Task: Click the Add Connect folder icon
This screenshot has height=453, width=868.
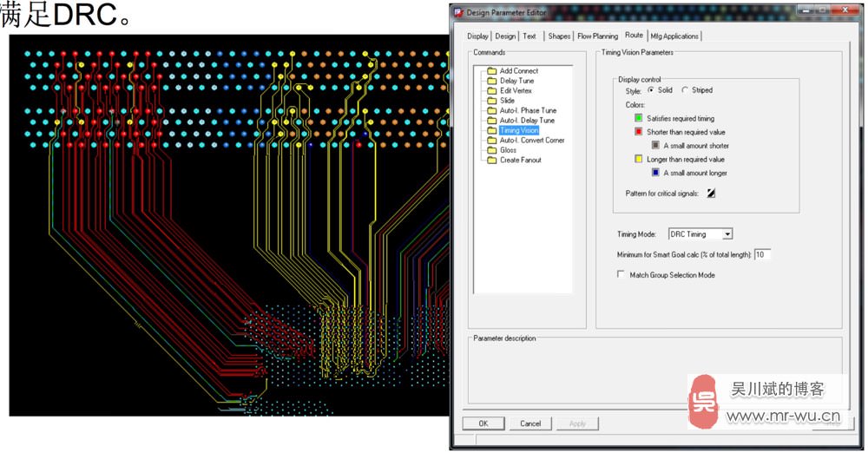Action: coord(491,71)
